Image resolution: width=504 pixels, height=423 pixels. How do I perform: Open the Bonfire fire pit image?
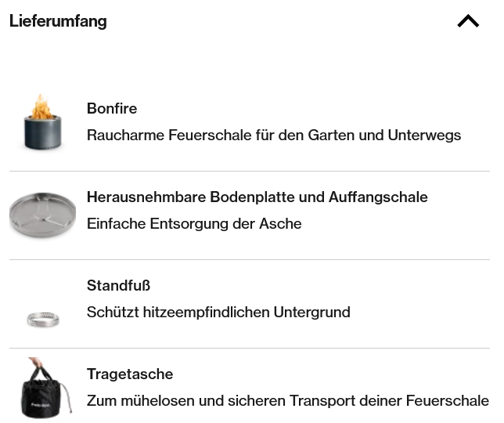pyautogui.click(x=42, y=124)
